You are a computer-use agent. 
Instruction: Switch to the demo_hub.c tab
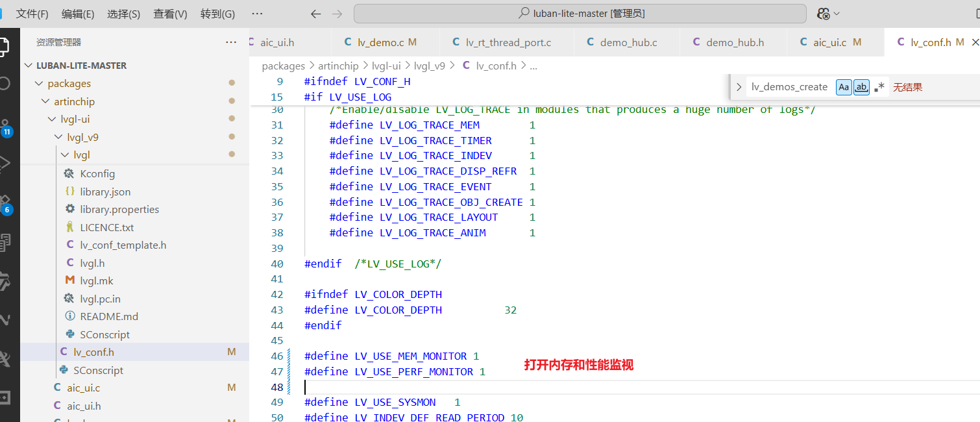pos(627,42)
